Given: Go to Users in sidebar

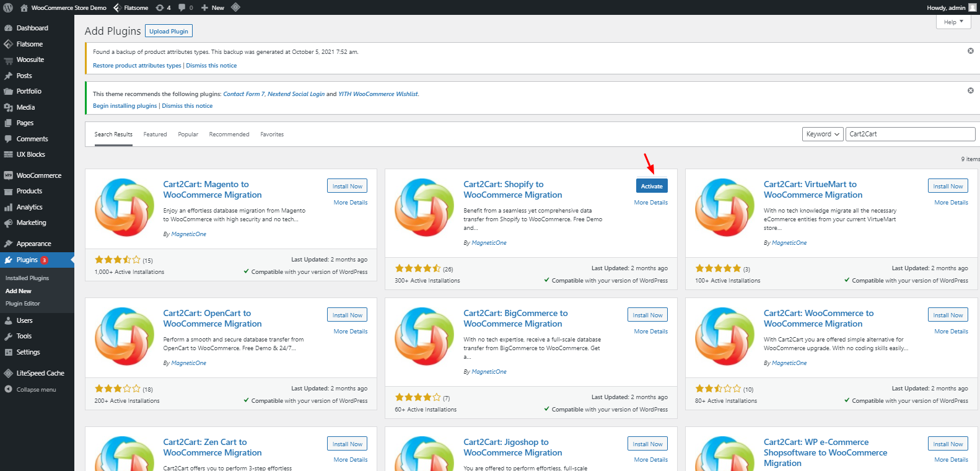Looking at the screenshot, I should point(24,320).
